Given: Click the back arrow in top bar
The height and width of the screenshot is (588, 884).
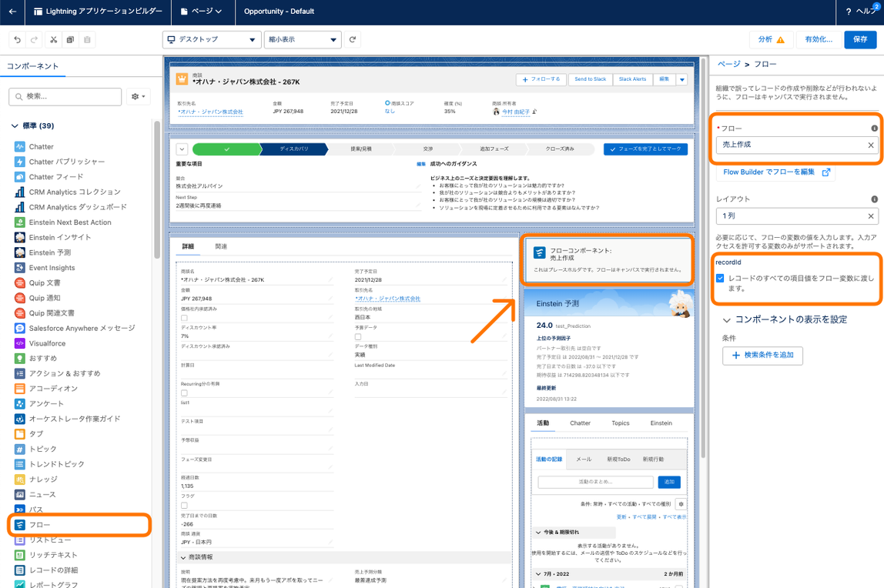Looking at the screenshot, I should pos(12,12).
